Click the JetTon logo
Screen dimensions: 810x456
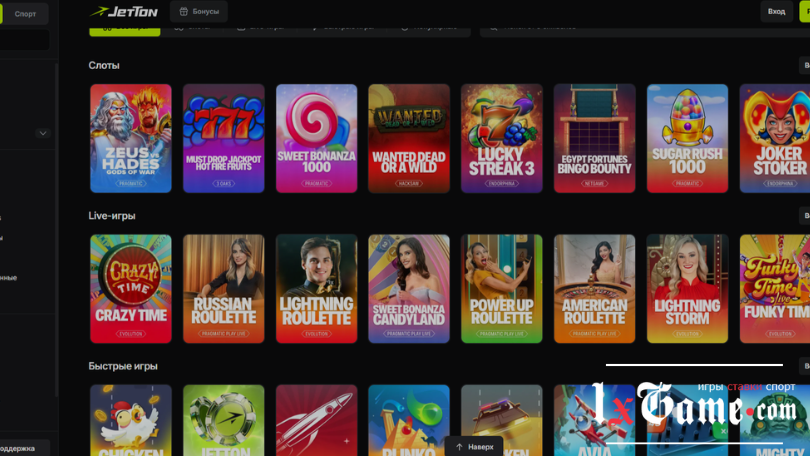click(x=124, y=12)
